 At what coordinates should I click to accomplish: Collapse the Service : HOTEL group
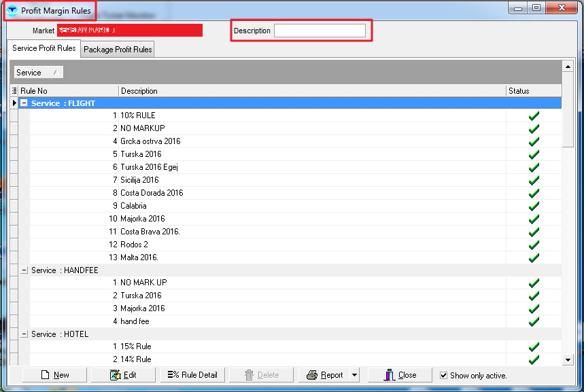(24, 334)
